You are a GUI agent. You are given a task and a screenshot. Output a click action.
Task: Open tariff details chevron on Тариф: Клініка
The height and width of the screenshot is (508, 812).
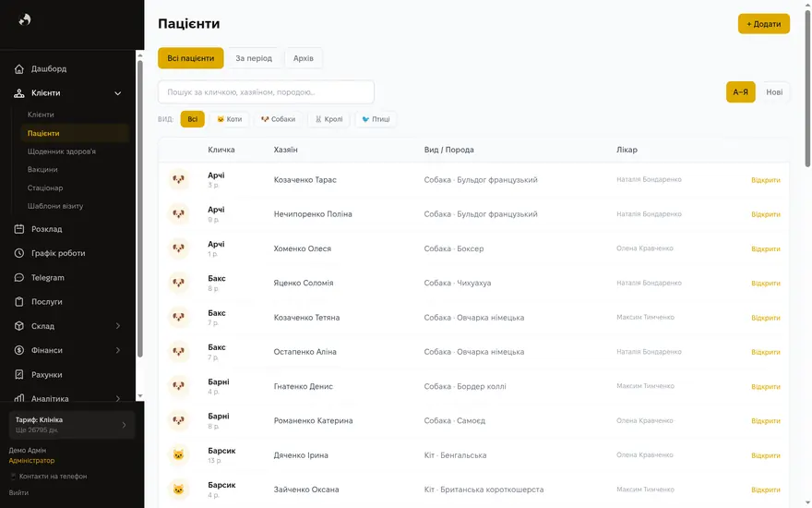coord(124,425)
